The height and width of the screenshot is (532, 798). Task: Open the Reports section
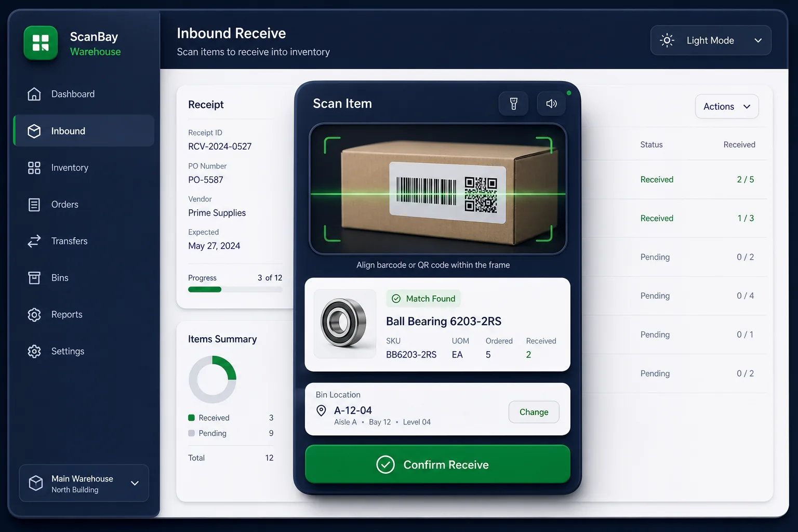coord(84,315)
